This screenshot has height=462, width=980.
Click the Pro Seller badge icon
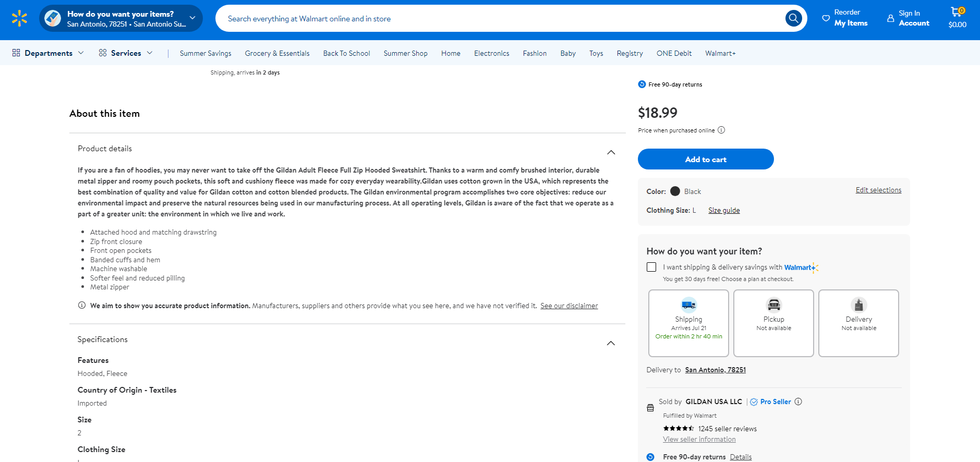click(754, 402)
